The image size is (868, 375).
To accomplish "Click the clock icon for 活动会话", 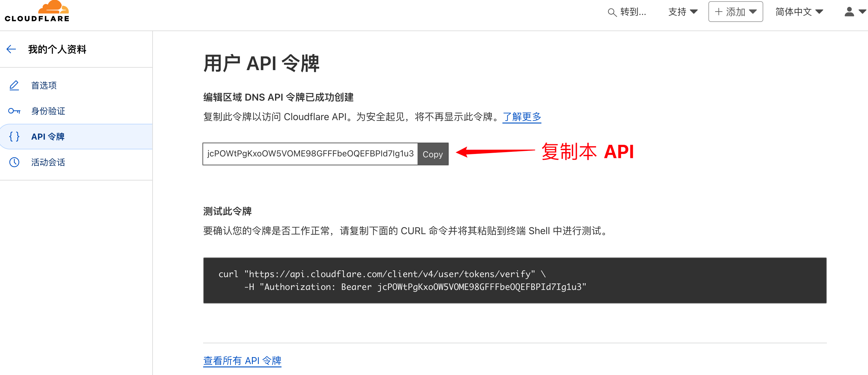I will coord(14,162).
